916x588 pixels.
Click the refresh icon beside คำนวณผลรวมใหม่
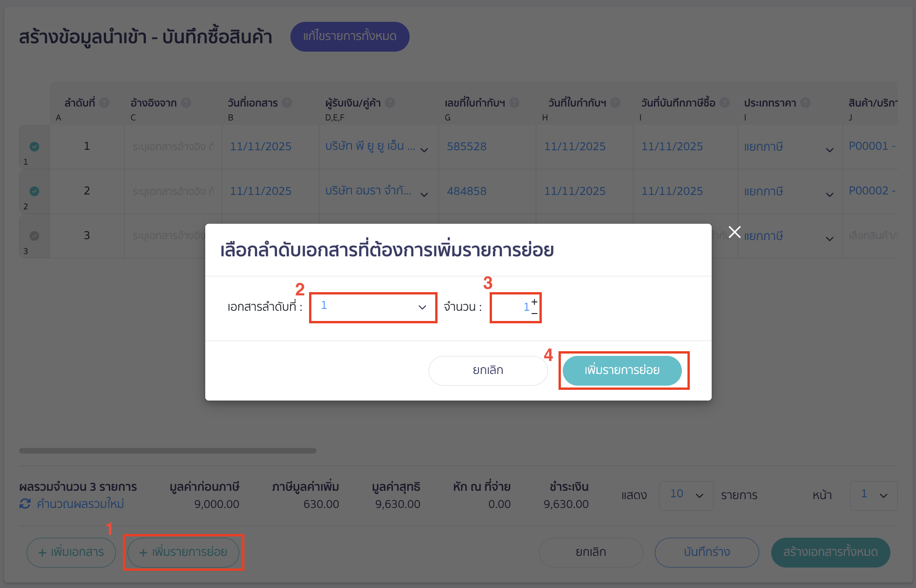pyautogui.click(x=26, y=504)
